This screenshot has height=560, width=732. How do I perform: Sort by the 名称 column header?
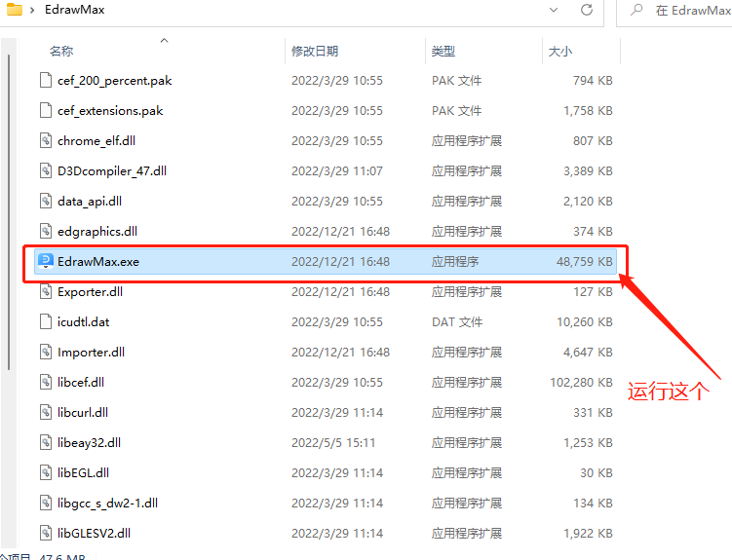tap(61, 51)
